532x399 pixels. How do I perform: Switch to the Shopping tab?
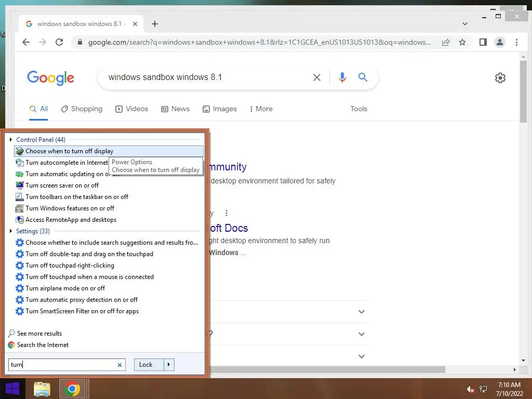tap(82, 109)
